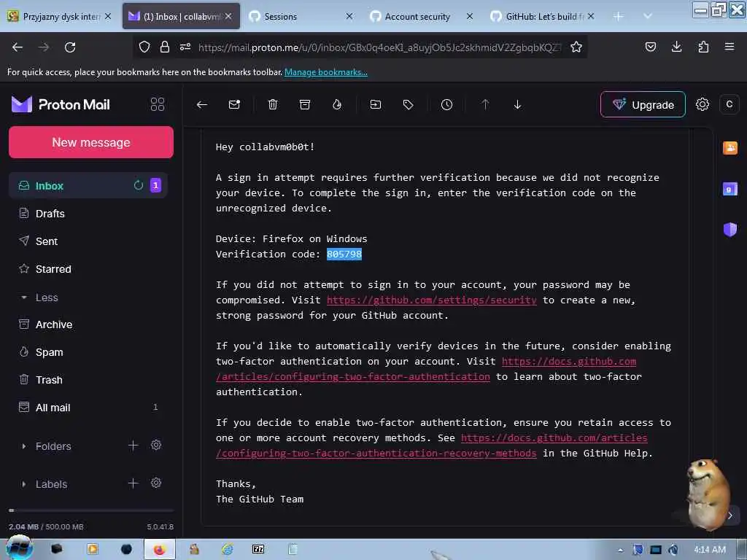Expand the Folders section
The image size is (747, 560).
(24, 446)
